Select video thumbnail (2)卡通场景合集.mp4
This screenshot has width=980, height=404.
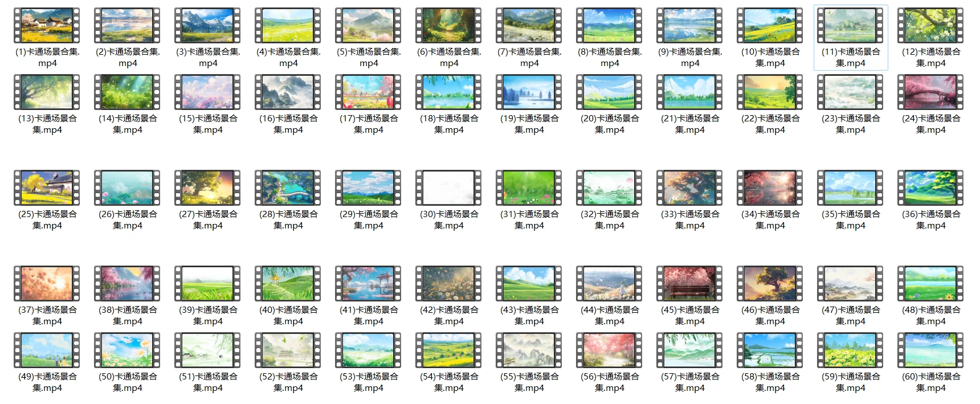128,25
